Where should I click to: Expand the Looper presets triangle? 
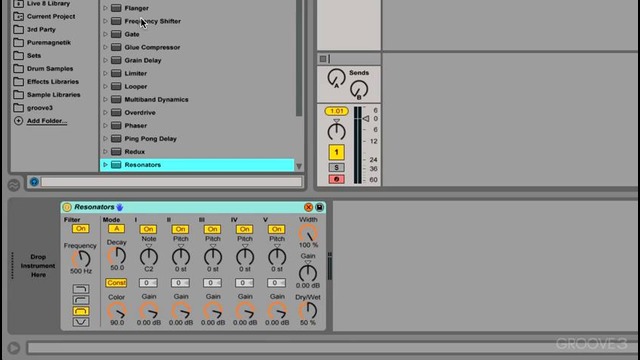(105, 87)
